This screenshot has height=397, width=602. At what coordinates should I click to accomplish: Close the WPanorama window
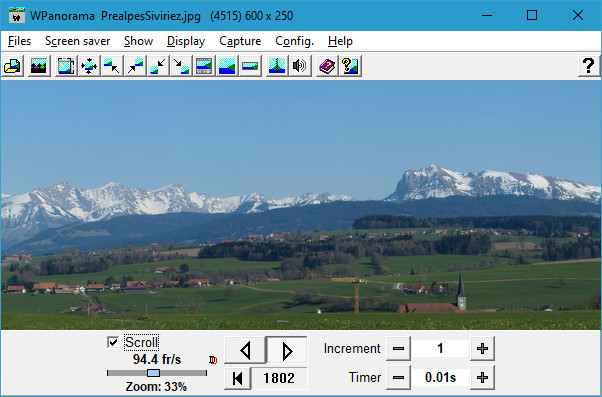(x=578, y=15)
